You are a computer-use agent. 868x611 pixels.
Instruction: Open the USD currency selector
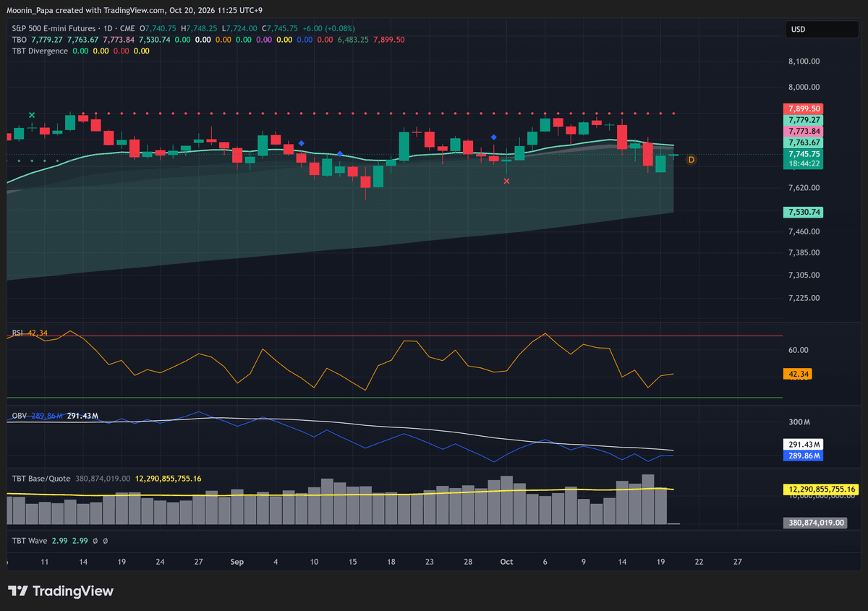(822, 30)
